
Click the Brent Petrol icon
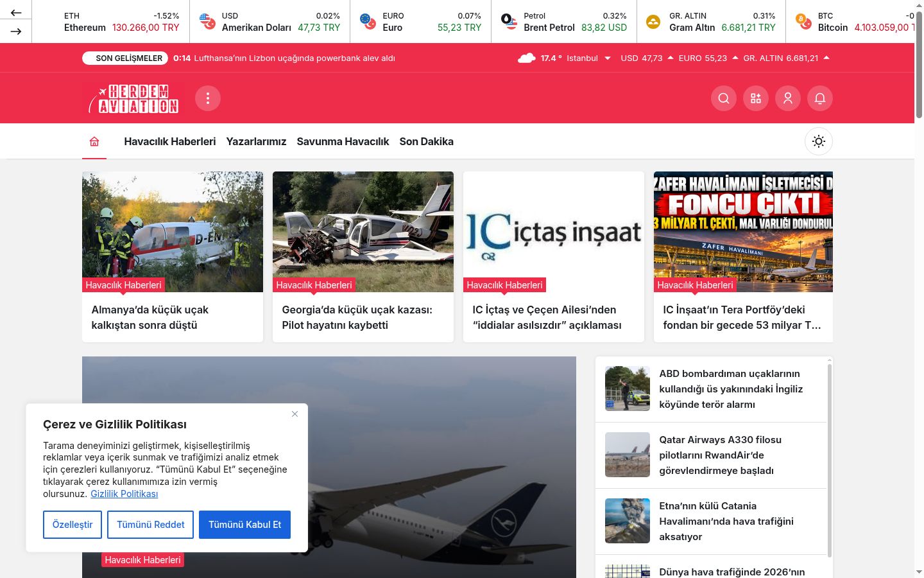(x=509, y=21)
